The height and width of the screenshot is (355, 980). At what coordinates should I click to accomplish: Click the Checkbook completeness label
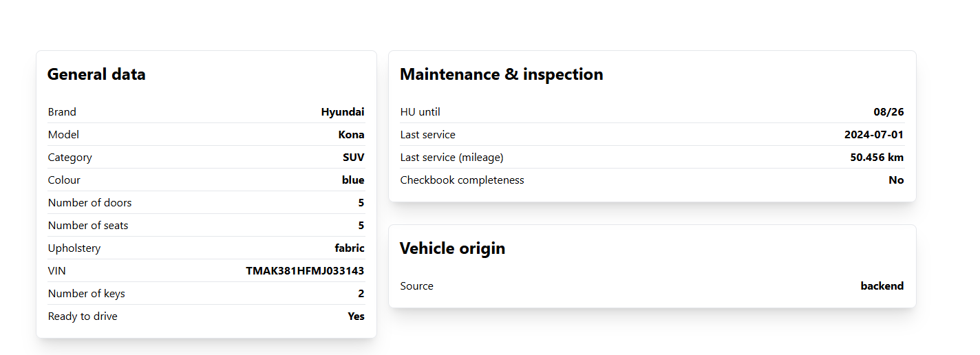click(462, 180)
